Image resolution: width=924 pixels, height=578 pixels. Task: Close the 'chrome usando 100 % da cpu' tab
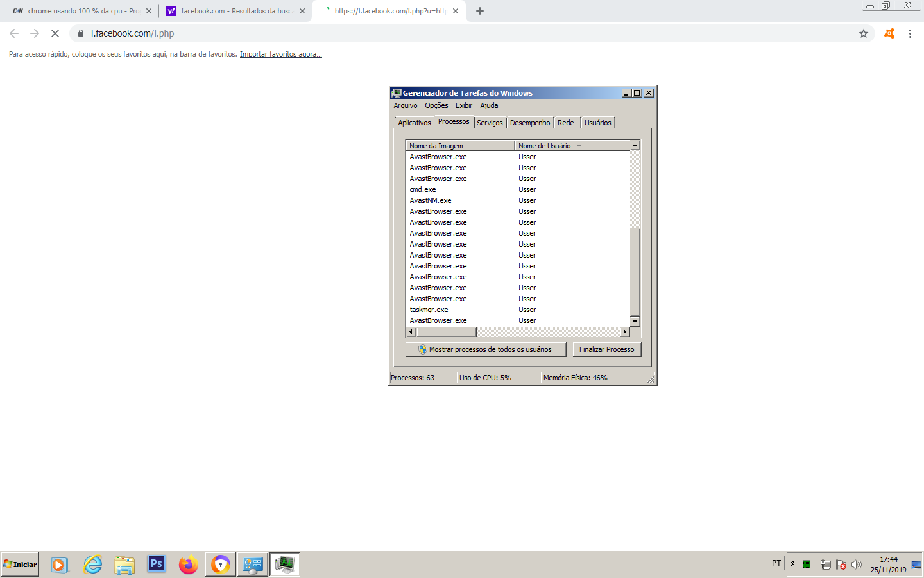[149, 11]
